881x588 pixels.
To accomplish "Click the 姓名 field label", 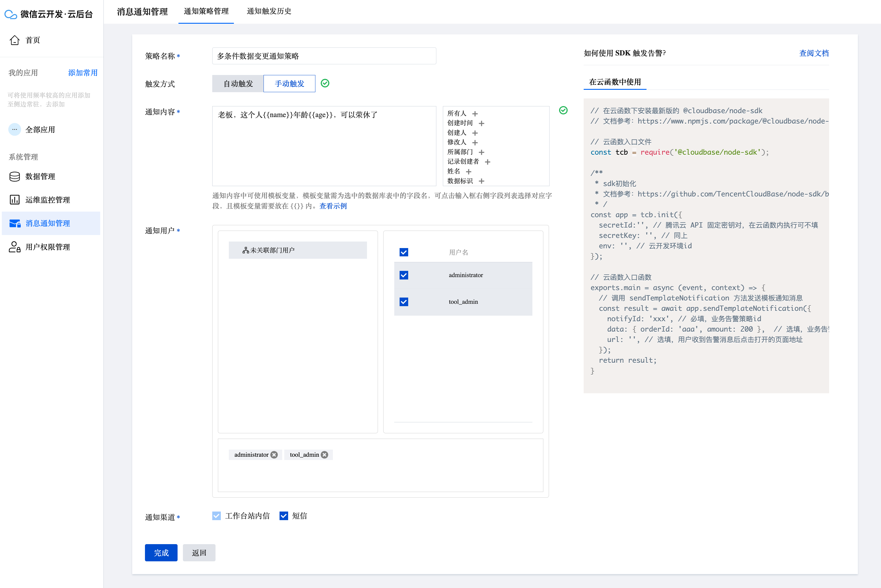I will (454, 171).
